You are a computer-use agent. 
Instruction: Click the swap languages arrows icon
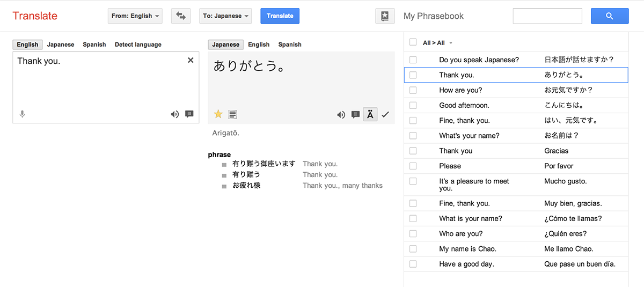point(181,16)
